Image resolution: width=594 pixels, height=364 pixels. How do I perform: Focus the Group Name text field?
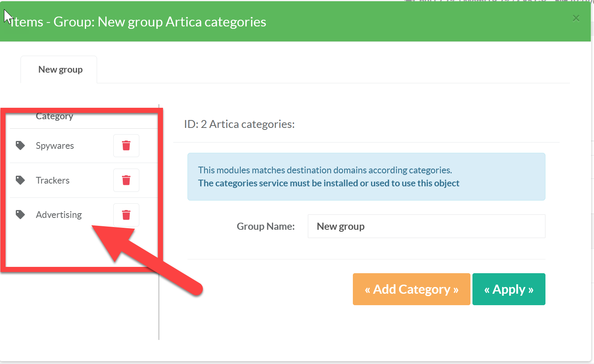tap(426, 226)
